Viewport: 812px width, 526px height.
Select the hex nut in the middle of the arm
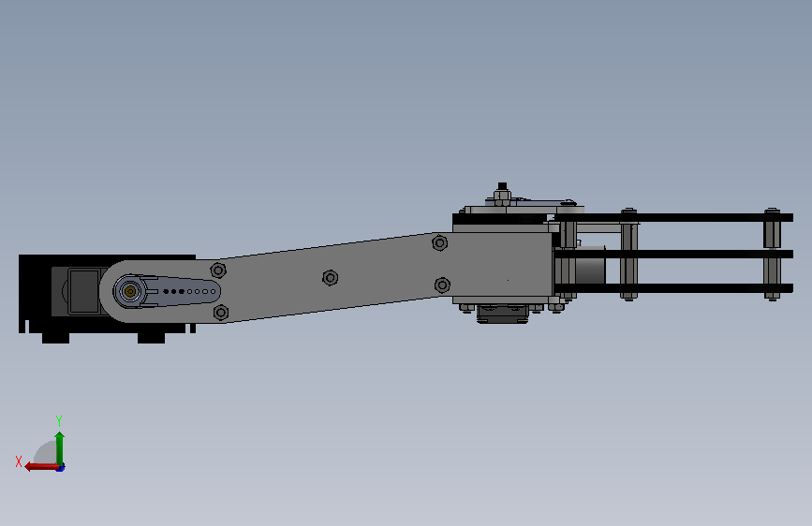pos(331,278)
